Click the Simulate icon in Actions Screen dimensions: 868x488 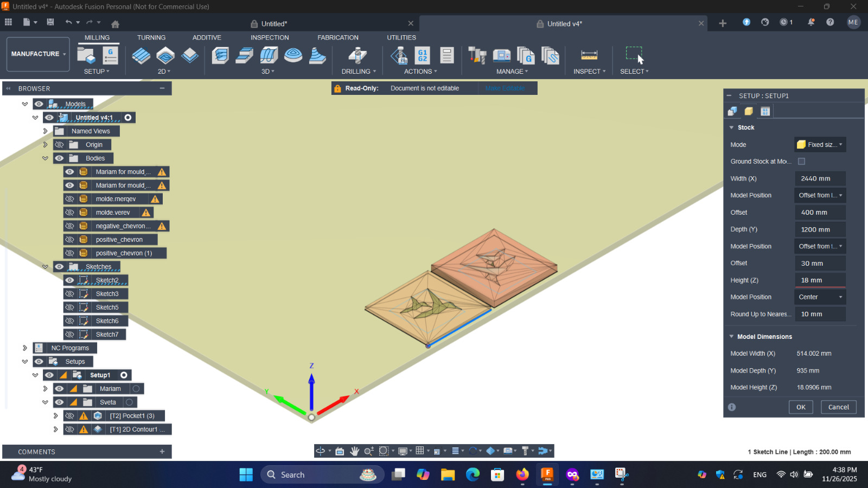[399, 55]
